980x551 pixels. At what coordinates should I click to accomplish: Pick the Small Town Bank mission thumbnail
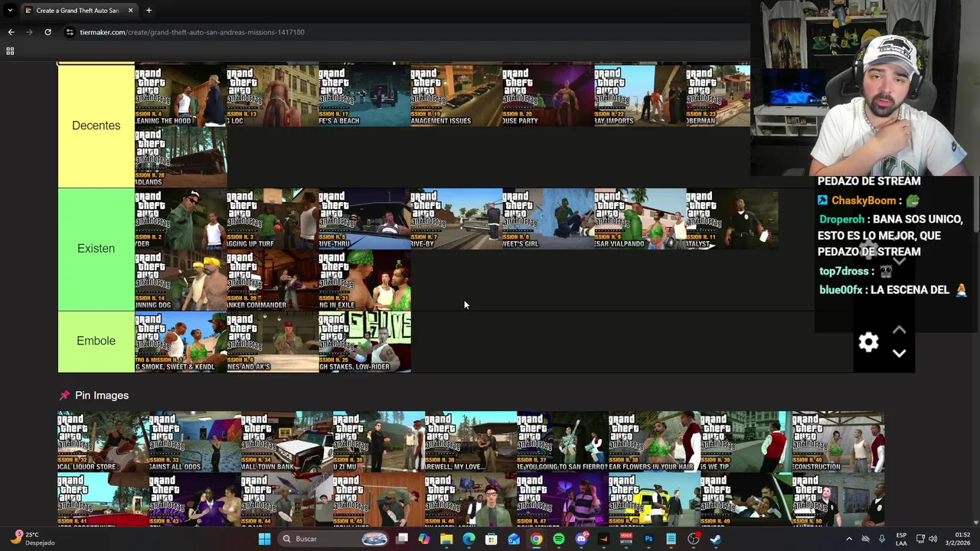[287, 442]
